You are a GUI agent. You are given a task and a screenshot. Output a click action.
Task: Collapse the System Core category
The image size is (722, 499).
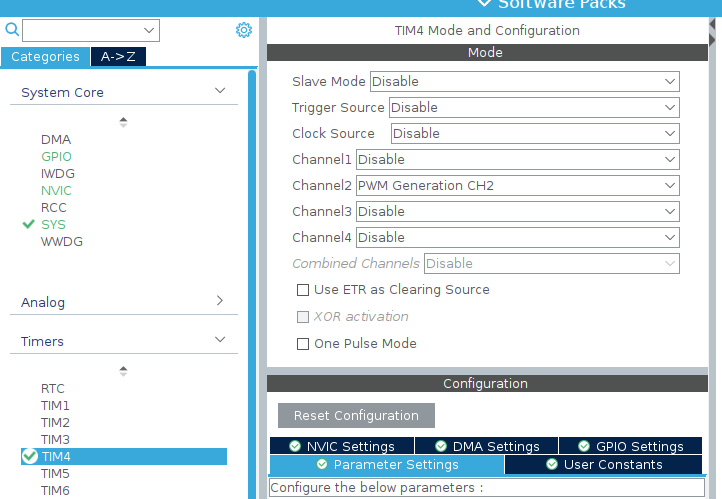click(x=220, y=92)
